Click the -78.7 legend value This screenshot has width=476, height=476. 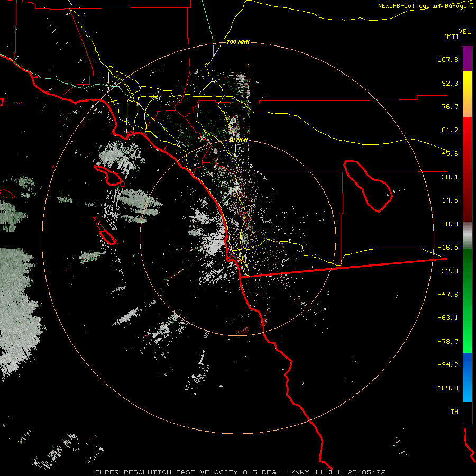pyautogui.click(x=448, y=342)
